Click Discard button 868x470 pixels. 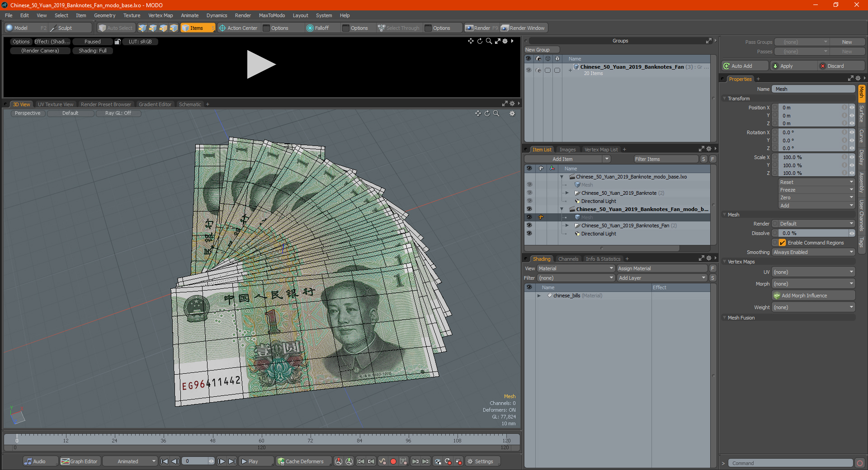coord(842,66)
